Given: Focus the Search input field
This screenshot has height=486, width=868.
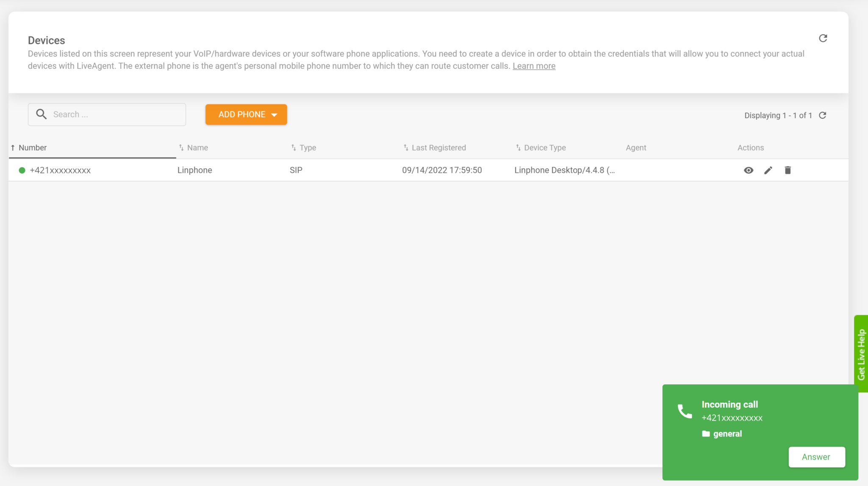Looking at the screenshot, I should [117, 114].
